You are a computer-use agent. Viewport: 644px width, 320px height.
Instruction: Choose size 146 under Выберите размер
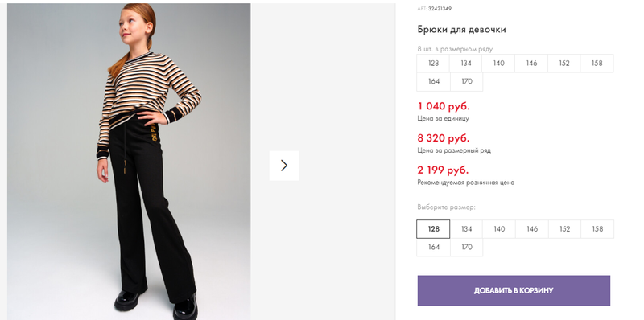point(532,229)
